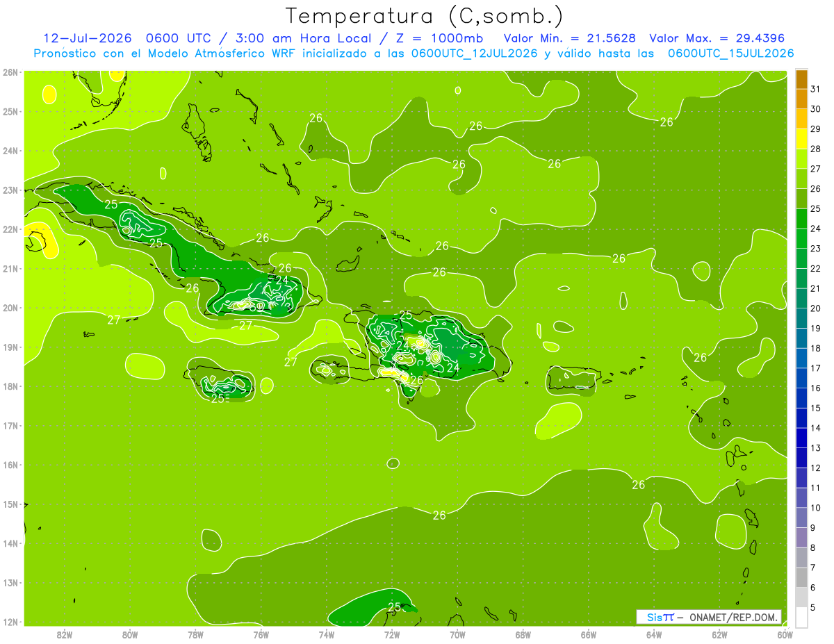This screenshot has width=834, height=644.
Task: Click the legend value label '9'
Action: (813, 528)
